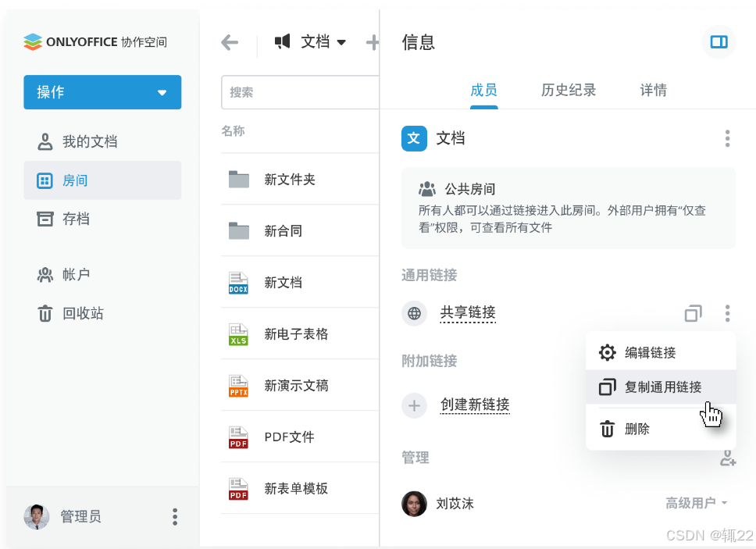The image size is (756, 549).
Task: Click 刘苡沫's avatar
Action: point(414,504)
